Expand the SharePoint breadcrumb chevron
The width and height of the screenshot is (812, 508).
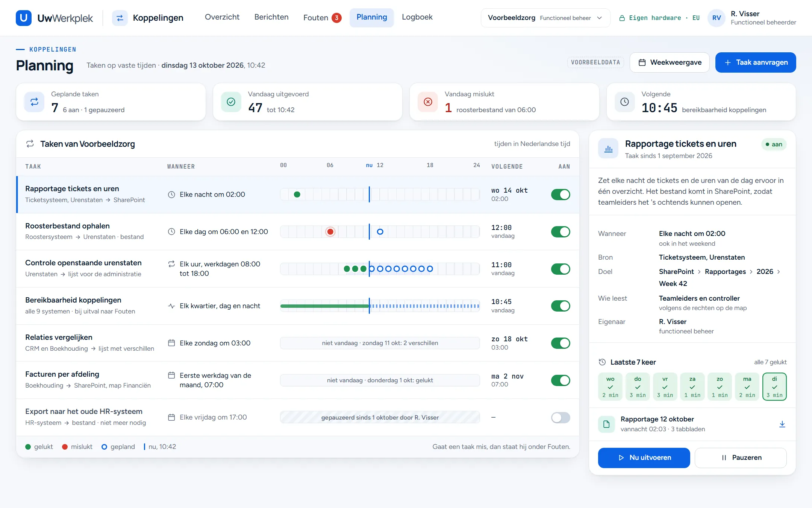tap(699, 272)
